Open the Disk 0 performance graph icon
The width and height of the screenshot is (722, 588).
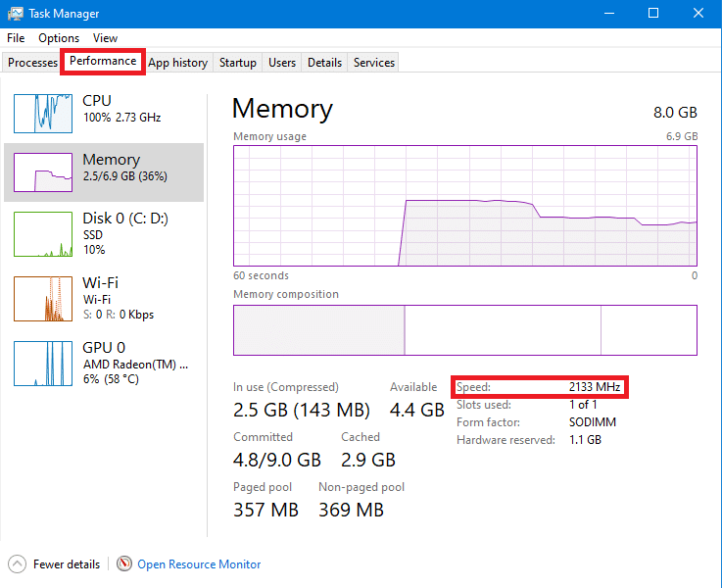click(x=43, y=233)
